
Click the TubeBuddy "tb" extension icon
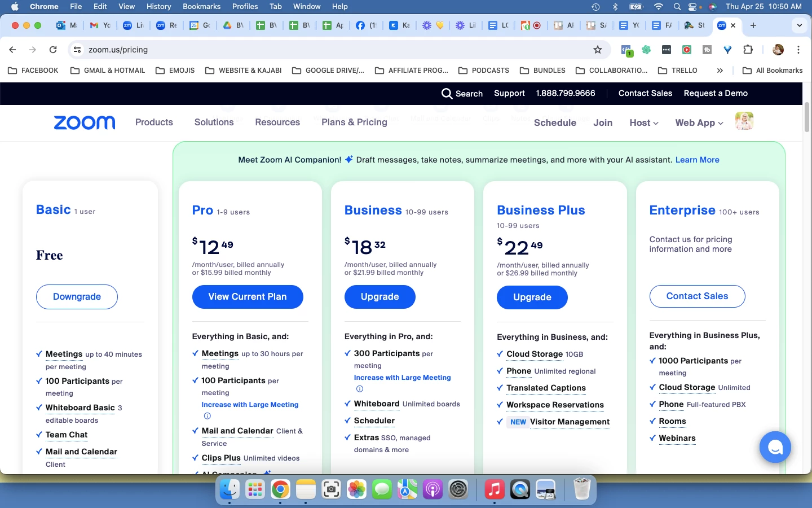(x=707, y=50)
